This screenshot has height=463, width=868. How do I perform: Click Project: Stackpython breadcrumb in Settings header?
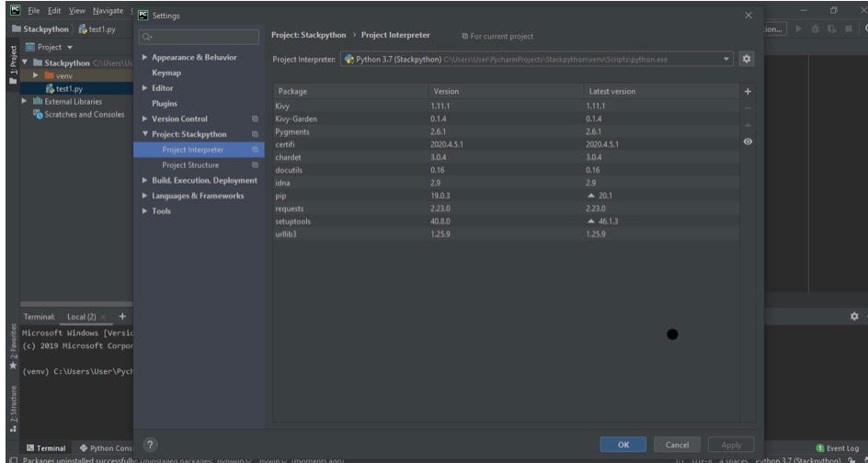[x=308, y=35]
